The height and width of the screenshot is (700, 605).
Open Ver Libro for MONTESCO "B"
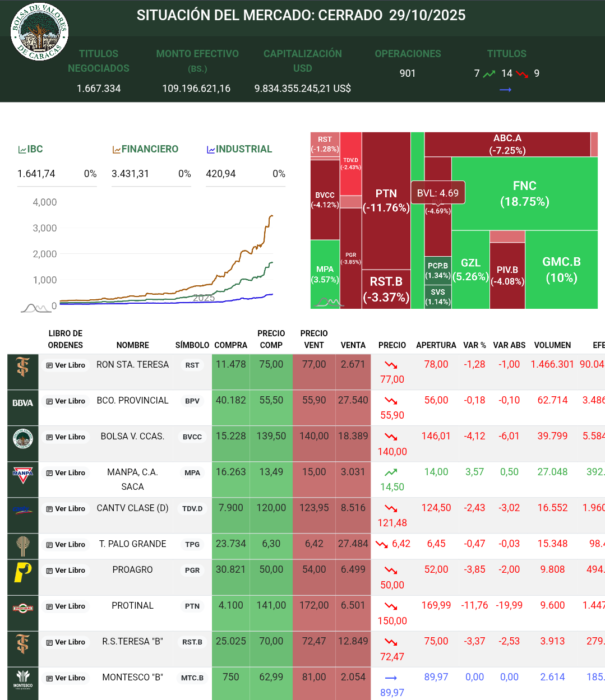click(66, 678)
